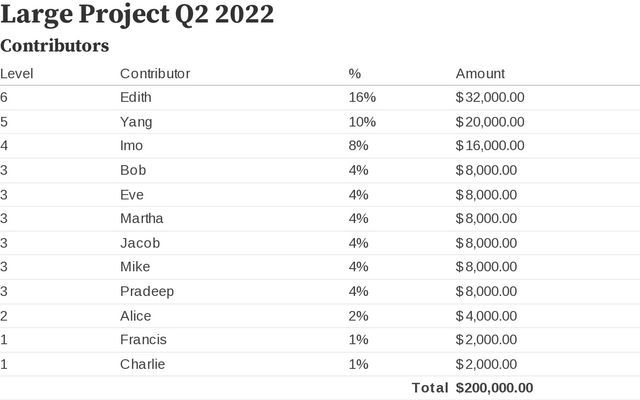The image size is (640, 400).
Task: Select the contributor Jacob
Action: (x=140, y=243)
